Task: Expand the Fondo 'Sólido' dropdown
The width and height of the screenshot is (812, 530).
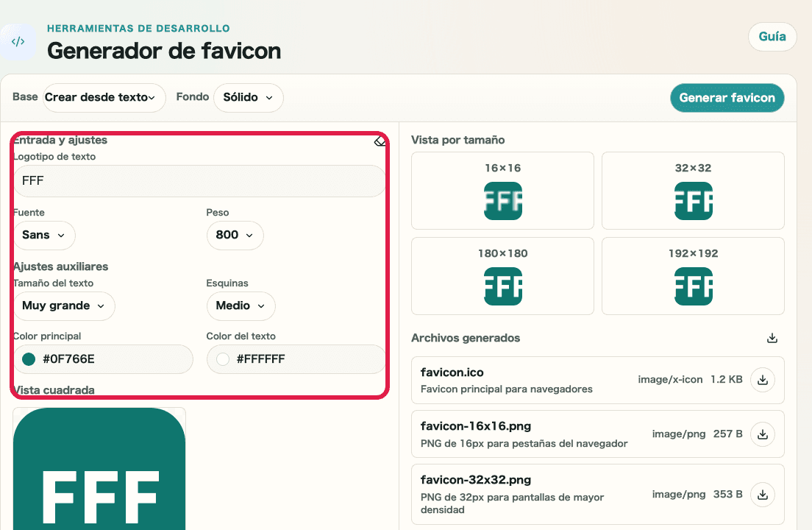Action: point(248,97)
